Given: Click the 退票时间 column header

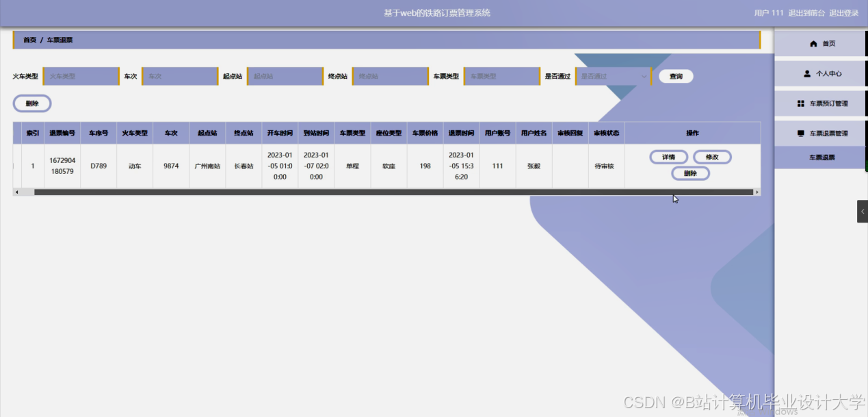Looking at the screenshot, I should pyautogui.click(x=461, y=133).
